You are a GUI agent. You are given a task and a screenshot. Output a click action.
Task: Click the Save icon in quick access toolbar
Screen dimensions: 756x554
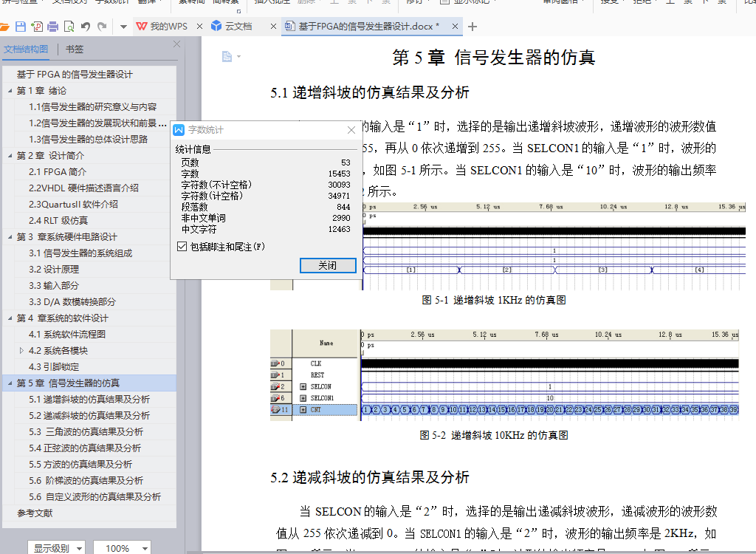coord(20,27)
